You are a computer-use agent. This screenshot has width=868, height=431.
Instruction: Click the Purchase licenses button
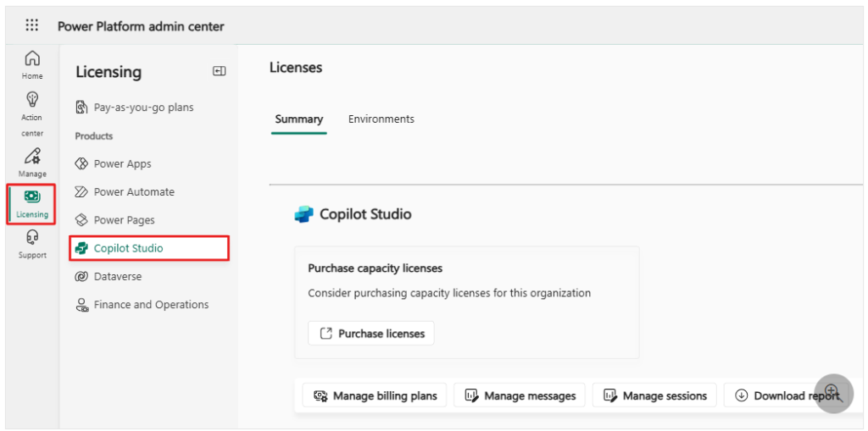pyautogui.click(x=371, y=334)
